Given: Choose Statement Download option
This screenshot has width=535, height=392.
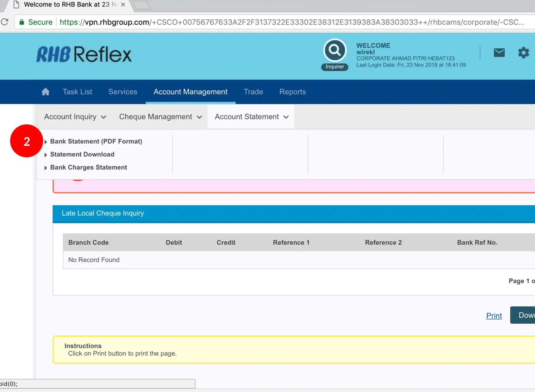Looking at the screenshot, I should (82, 154).
